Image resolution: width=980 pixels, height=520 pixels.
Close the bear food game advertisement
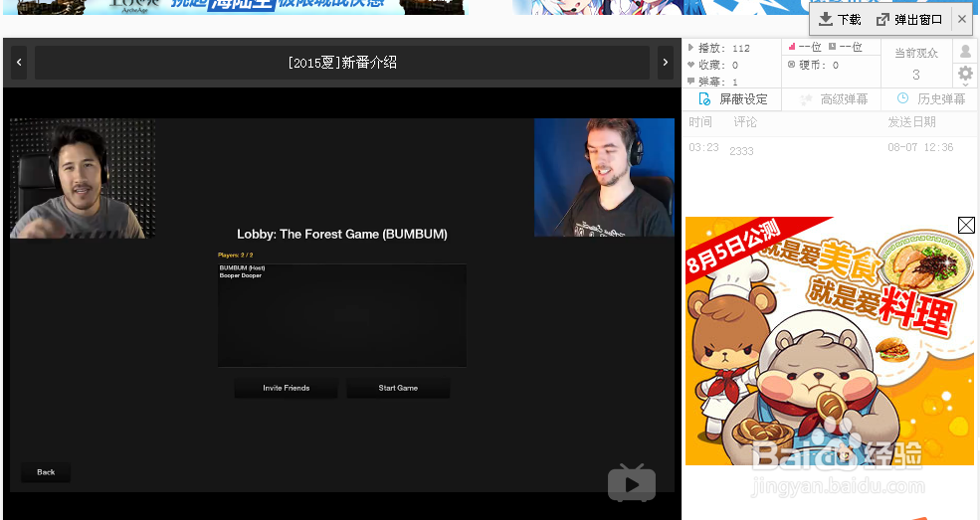(966, 225)
